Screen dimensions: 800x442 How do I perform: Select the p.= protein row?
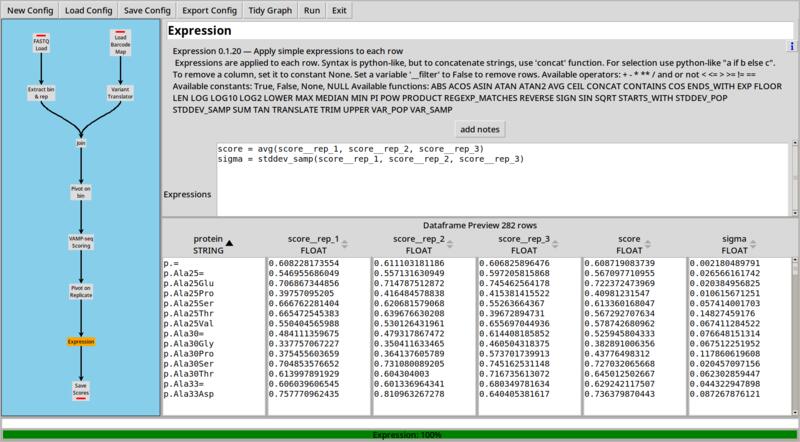click(171, 263)
